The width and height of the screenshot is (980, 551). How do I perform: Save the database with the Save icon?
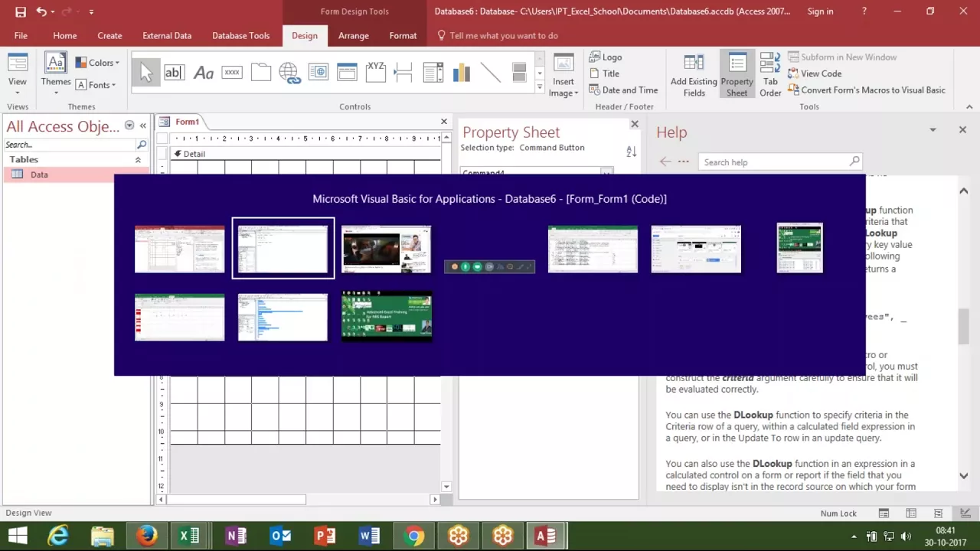(21, 11)
